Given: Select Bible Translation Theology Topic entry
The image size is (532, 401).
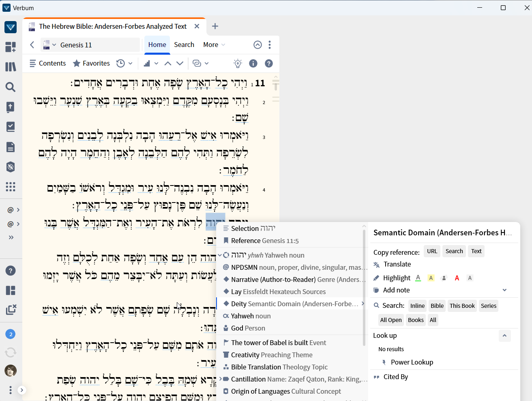Looking at the screenshot, I should click(292, 367).
